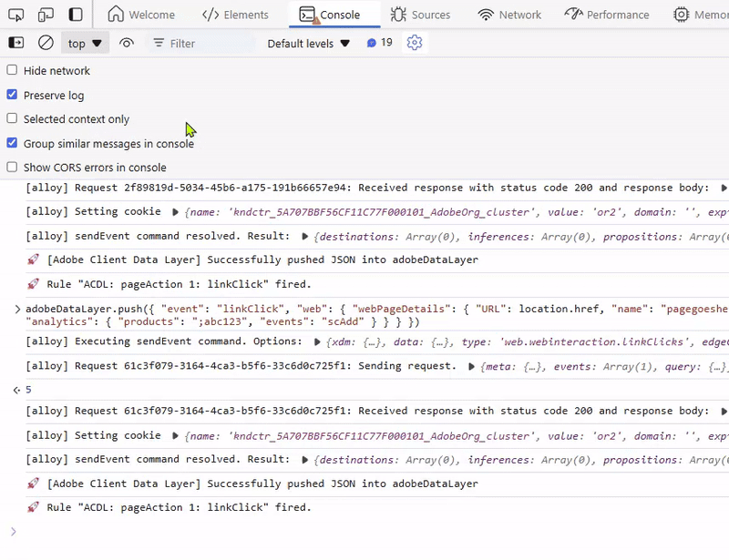Click the 19 issues message counter
This screenshot has width=729, height=560.
379,43
